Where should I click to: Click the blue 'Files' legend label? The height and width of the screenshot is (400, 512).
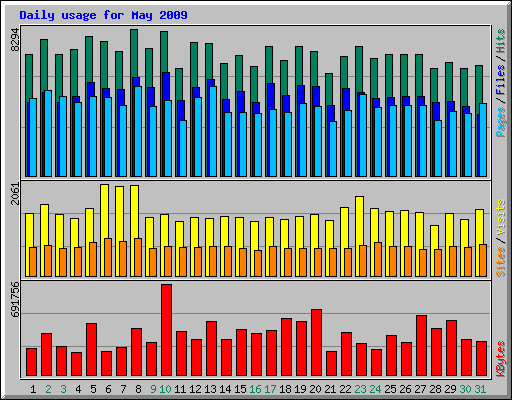click(x=501, y=80)
